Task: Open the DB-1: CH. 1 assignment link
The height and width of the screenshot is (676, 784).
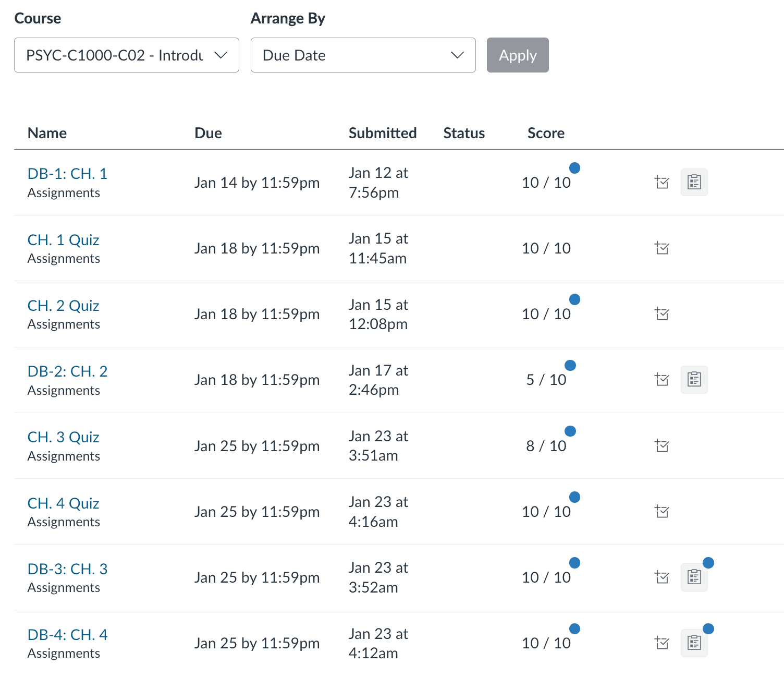Action: coord(67,174)
